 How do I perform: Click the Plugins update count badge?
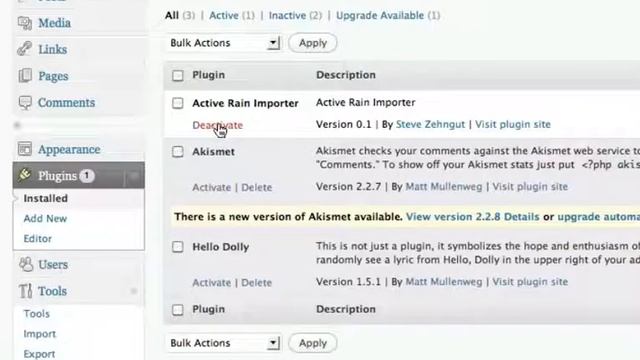(x=87, y=176)
